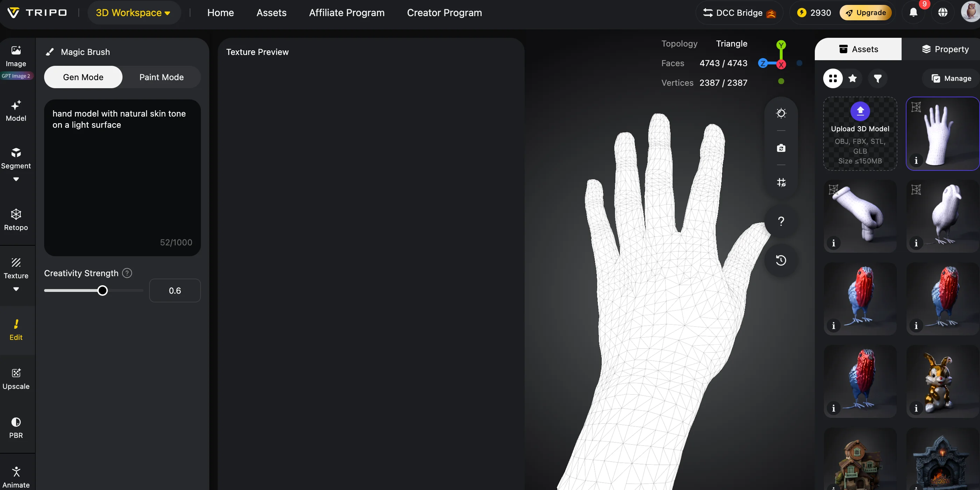The image size is (980, 490).
Task: Select the Retopo tool icon
Action: point(16,214)
